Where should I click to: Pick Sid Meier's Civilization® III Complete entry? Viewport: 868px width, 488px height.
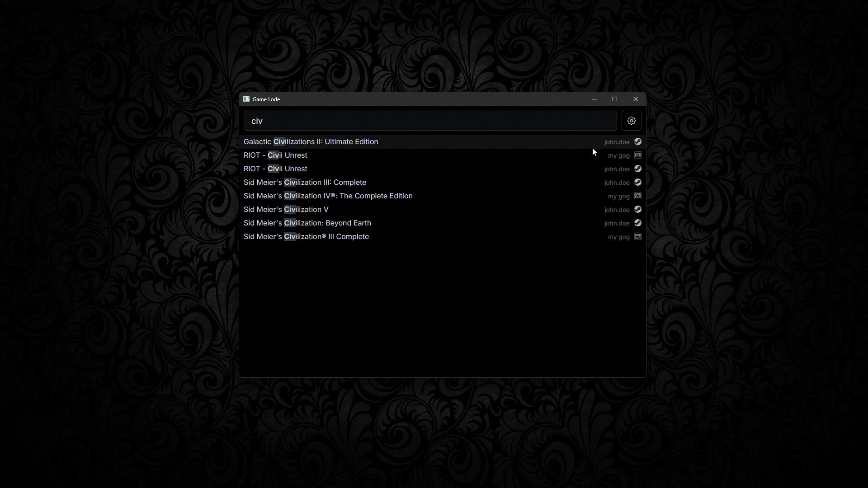306,237
